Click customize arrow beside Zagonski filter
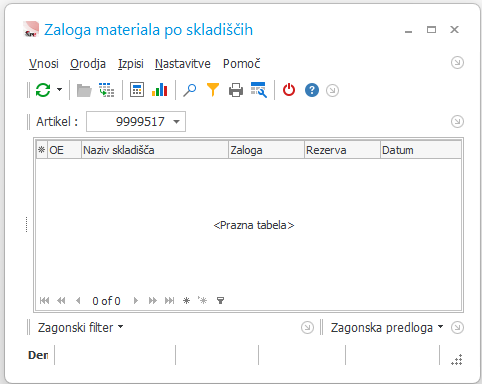The image size is (482, 384). pyautogui.click(x=307, y=327)
